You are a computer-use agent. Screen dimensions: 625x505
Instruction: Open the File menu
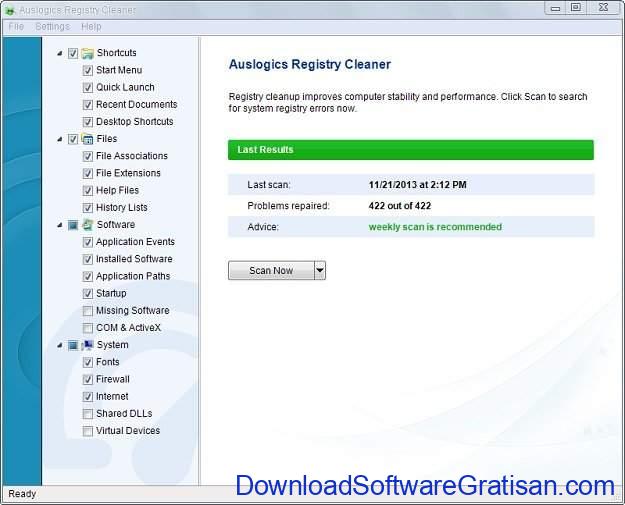tap(16, 27)
